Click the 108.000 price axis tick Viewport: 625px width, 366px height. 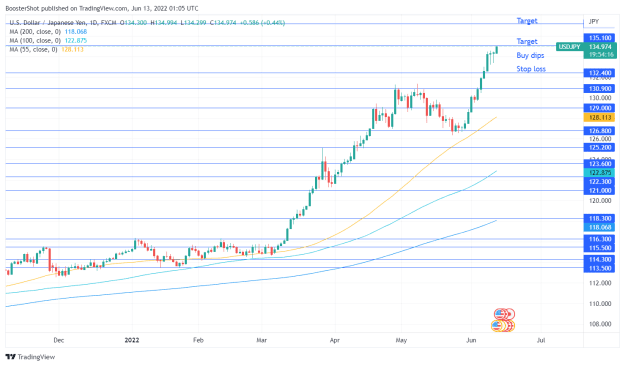599,324
